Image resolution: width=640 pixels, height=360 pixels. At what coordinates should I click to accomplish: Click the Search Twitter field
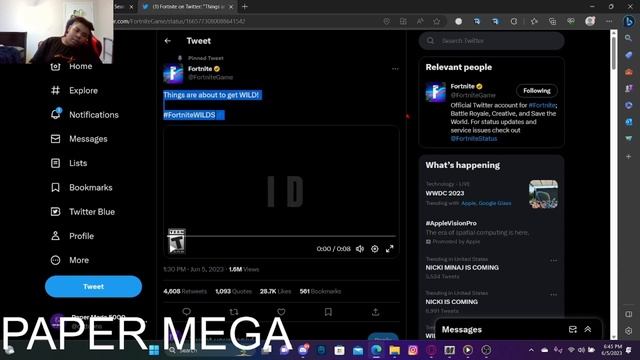[x=491, y=41]
